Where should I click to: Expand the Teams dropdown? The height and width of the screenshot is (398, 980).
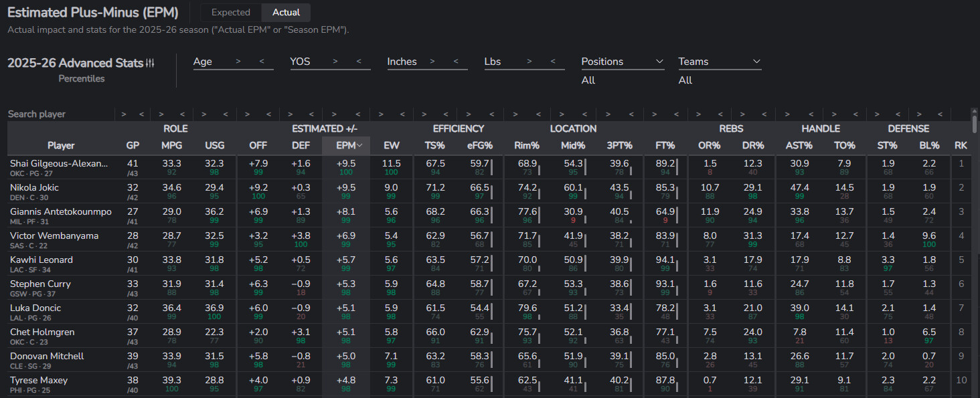pos(720,62)
